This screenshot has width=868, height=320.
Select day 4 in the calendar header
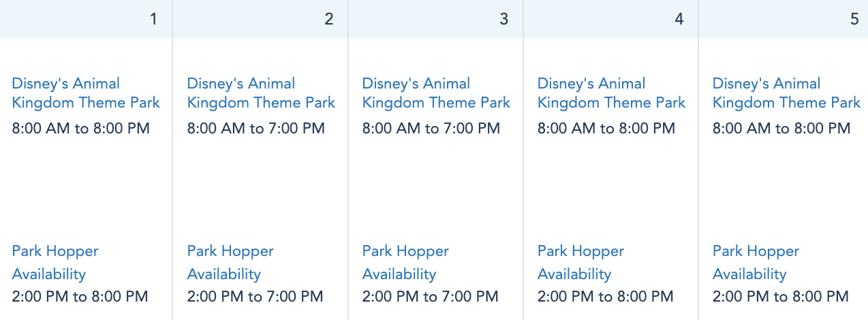click(679, 19)
